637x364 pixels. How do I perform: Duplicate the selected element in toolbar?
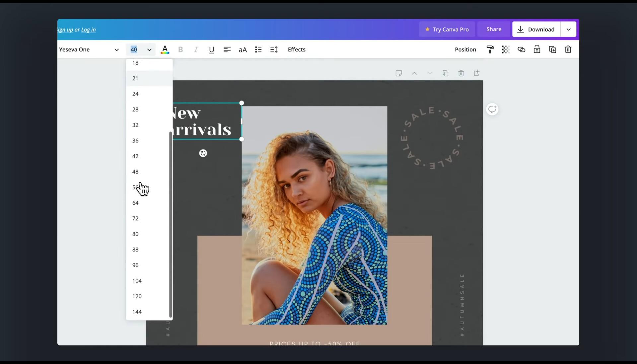tap(552, 50)
